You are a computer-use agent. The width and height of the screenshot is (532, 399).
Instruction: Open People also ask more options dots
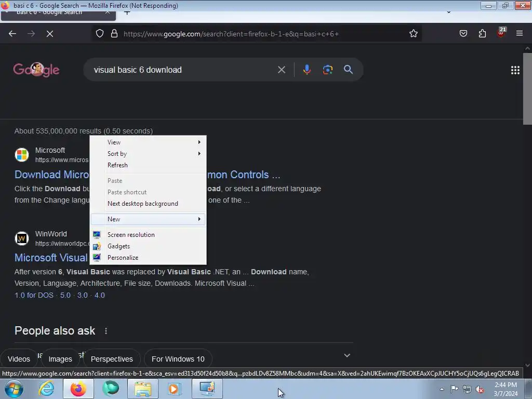point(106,331)
